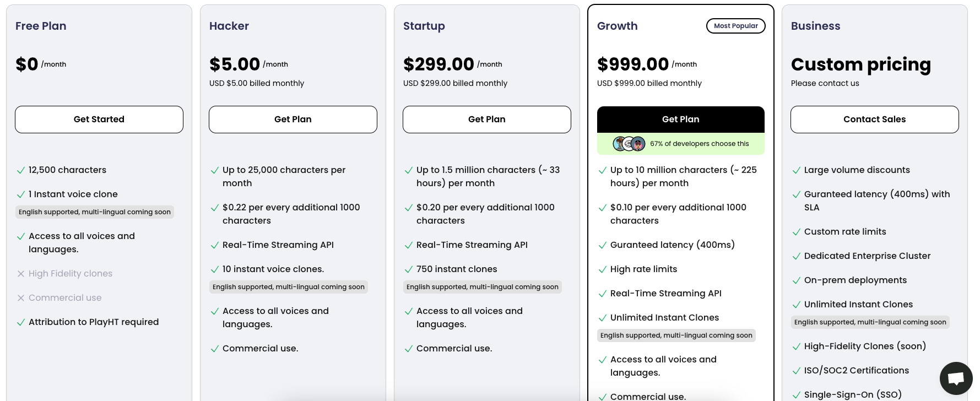Click the Hacker plan's multi-lingual coming soon tag
This screenshot has height=401, width=980.
(289, 287)
